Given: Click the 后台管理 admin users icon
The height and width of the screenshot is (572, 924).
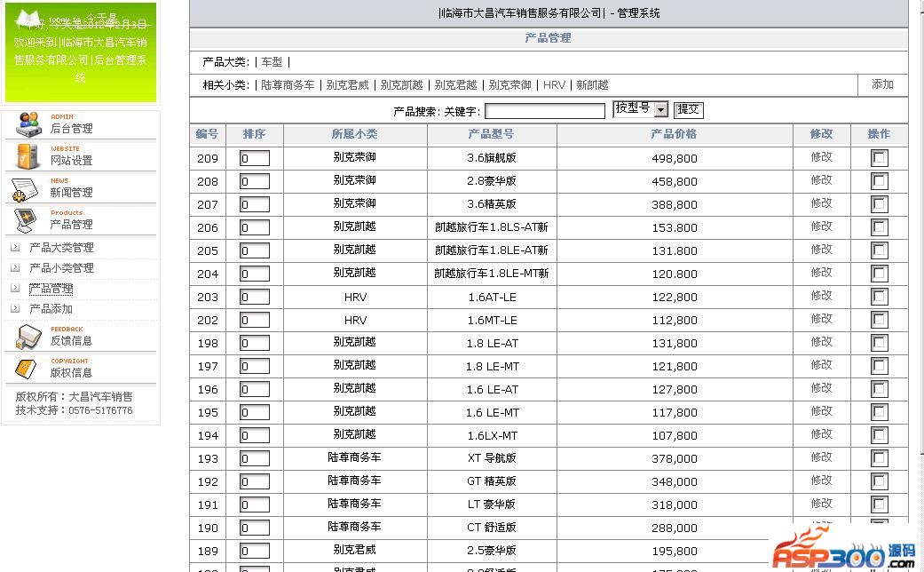Looking at the screenshot, I should [28, 123].
